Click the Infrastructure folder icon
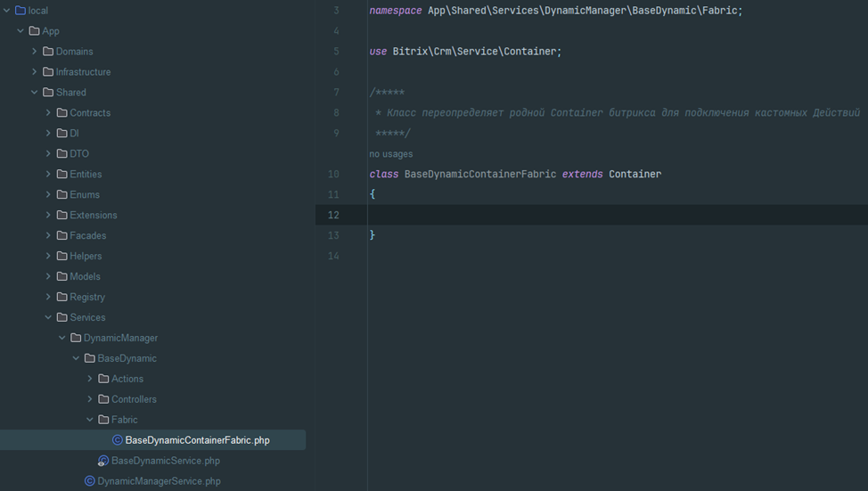The image size is (868, 491). pyautogui.click(x=48, y=72)
